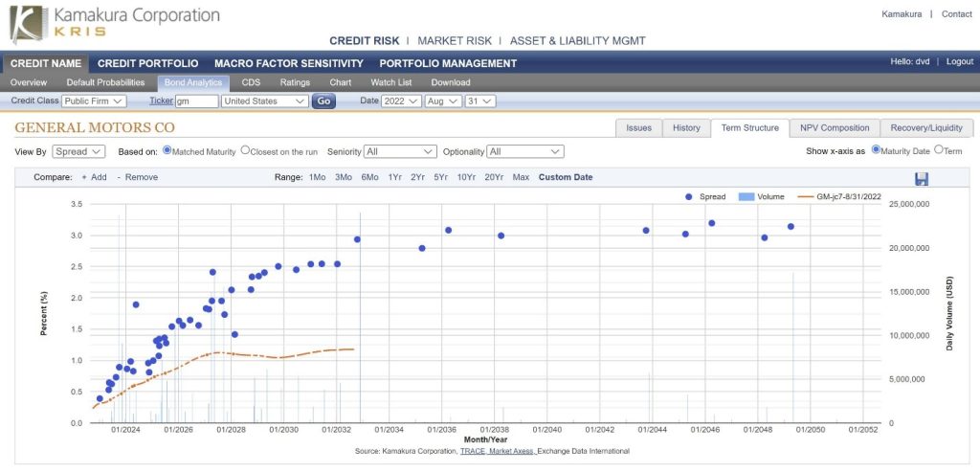Screen dimensions: 980x472
Task: Click the + Add compare link
Action: (x=95, y=177)
